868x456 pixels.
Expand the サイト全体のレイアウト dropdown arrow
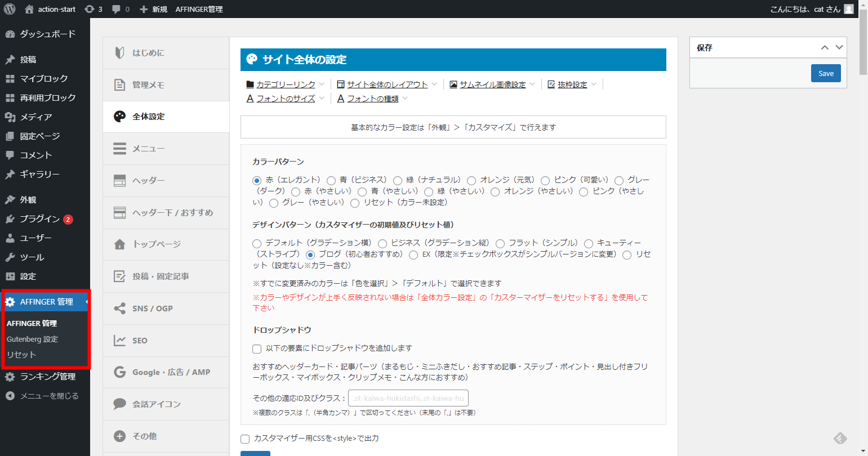[434, 84]
